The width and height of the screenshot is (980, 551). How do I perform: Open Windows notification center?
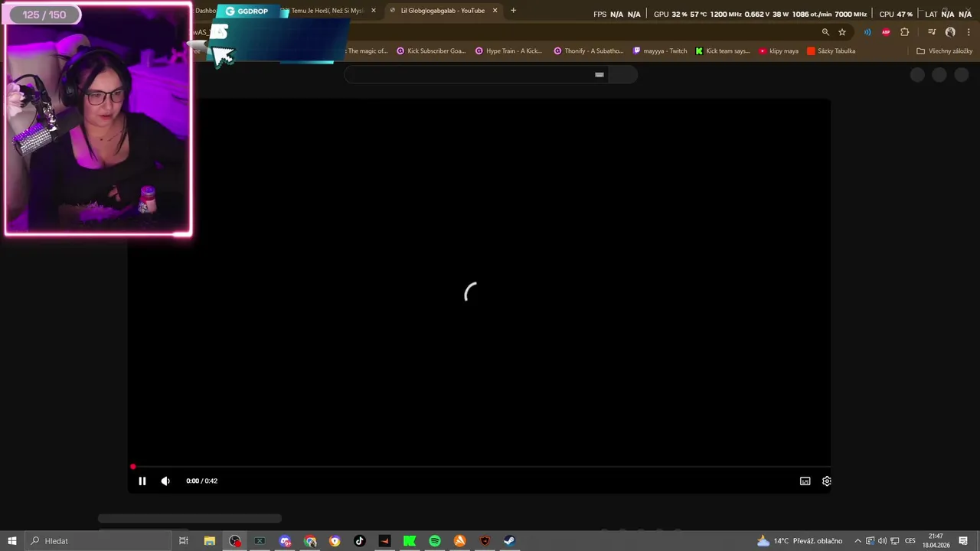(x=963, y=540)
